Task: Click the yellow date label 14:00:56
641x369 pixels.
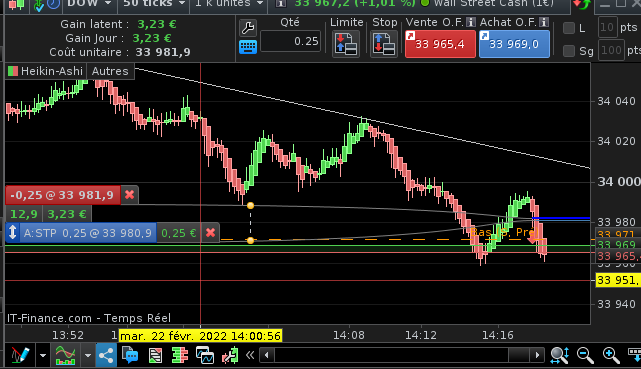Action: (x=200, y=336)
